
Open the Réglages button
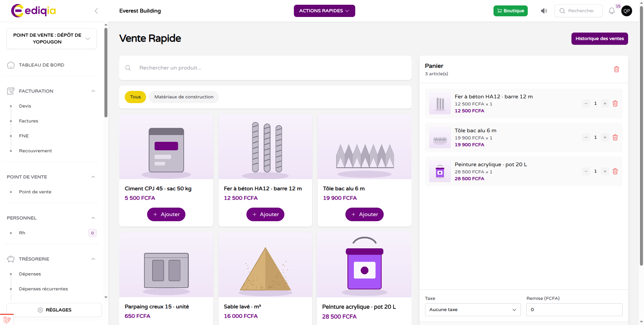tap(54, 310)
